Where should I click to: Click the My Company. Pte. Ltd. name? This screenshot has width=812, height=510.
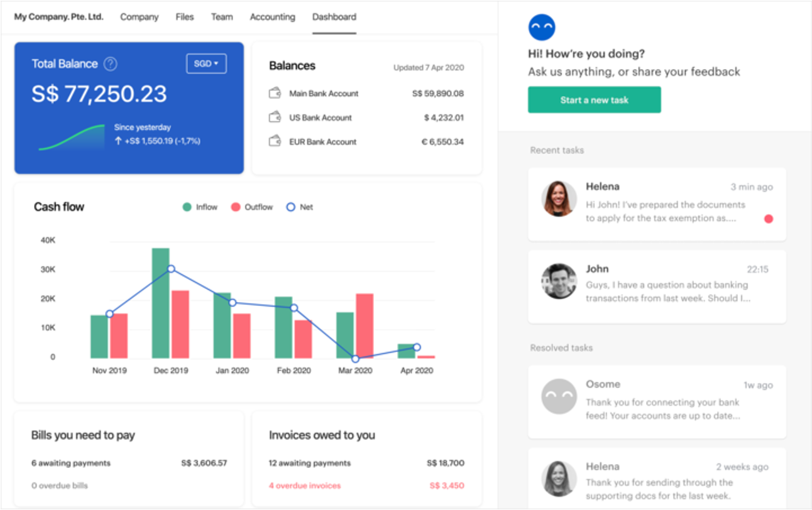[x=58, y=17]
